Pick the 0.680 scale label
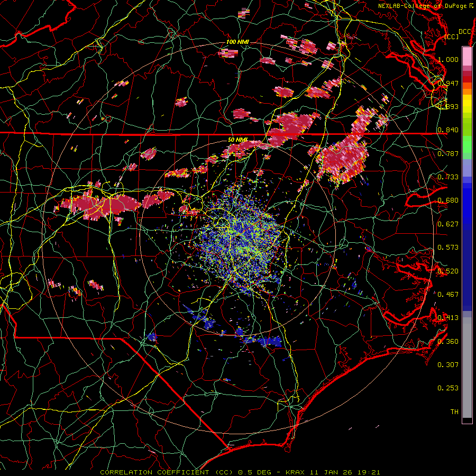The width and height of the screenshot is (476, 476). pos(448,200)
